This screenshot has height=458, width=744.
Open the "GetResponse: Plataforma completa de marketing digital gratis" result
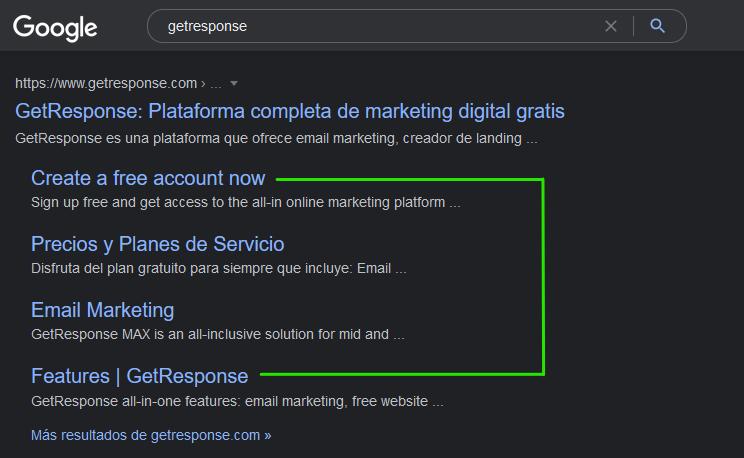[290, 110]
